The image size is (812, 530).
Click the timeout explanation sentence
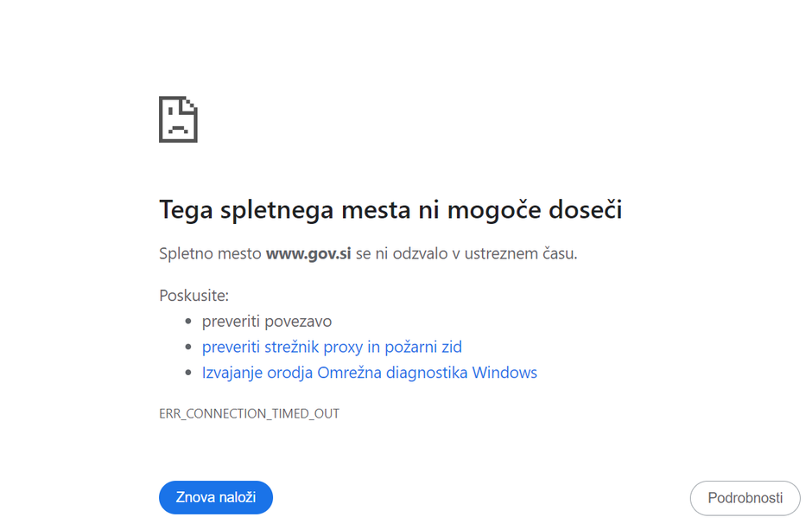click(368, 253)
